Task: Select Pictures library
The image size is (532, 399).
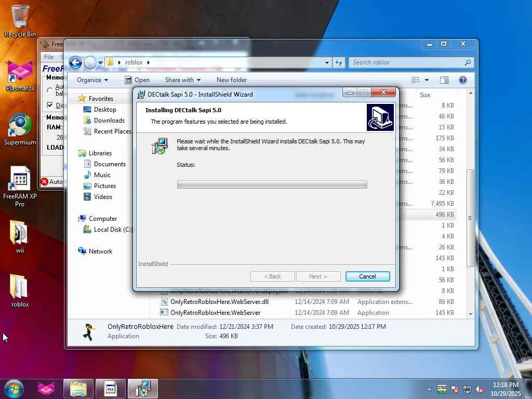Action: [x=105, y=186]
